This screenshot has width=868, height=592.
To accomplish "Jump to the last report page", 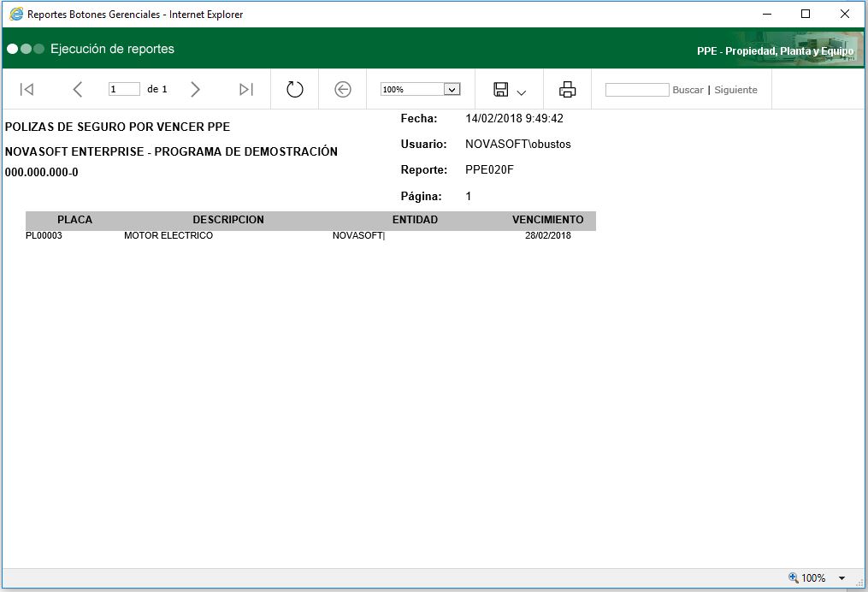I will [x=245, y=89].
